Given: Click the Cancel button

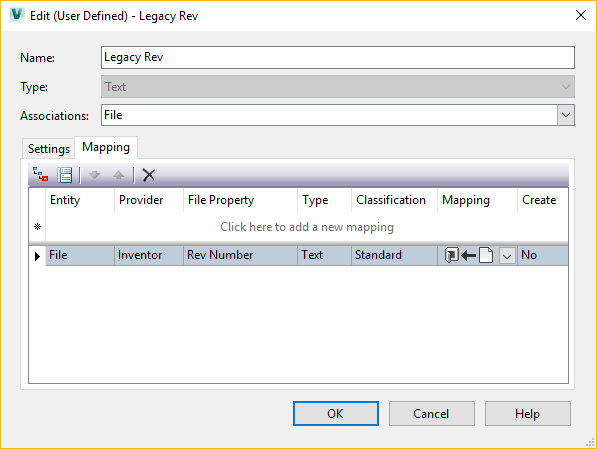Looking at the screenshot, I should 432,414.
